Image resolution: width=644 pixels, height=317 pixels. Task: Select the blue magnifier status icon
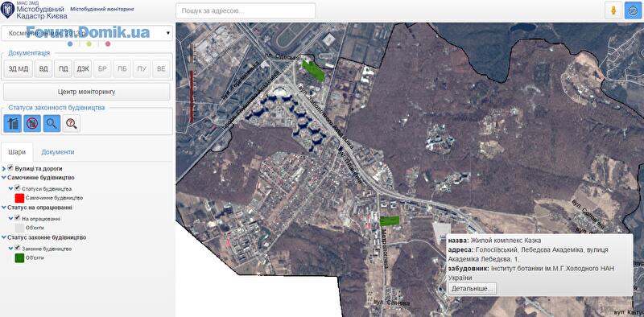tap(52, 123)
